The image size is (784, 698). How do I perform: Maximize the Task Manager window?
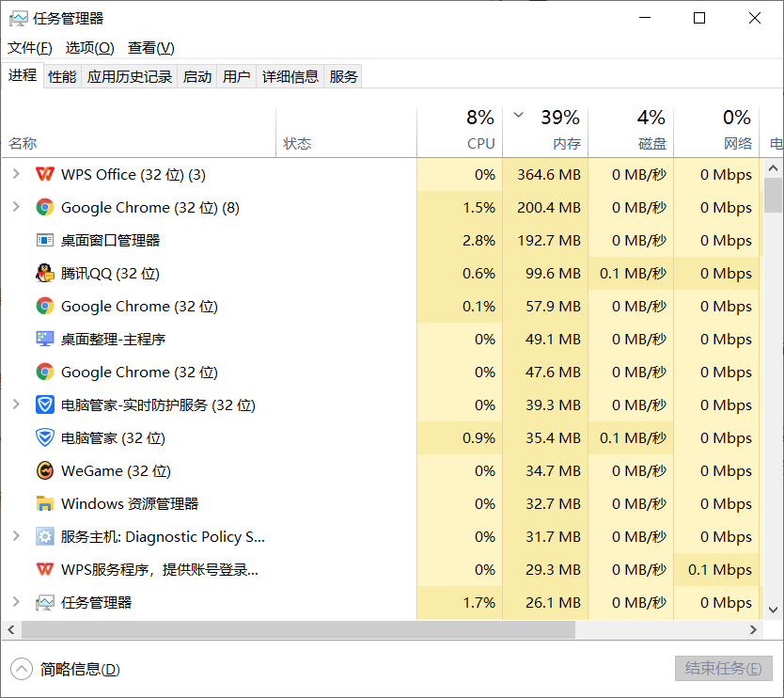point(699,19)
